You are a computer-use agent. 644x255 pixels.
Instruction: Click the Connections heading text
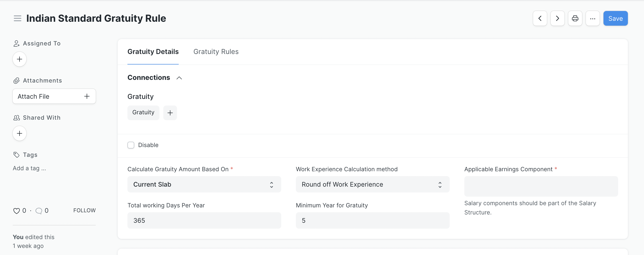pos(149,78)
